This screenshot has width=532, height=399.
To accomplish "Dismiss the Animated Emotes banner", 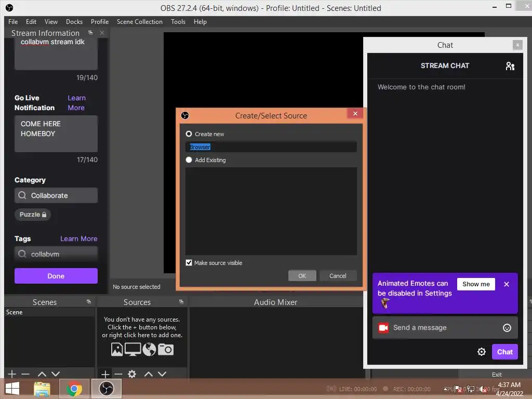I will coord(507,284).
